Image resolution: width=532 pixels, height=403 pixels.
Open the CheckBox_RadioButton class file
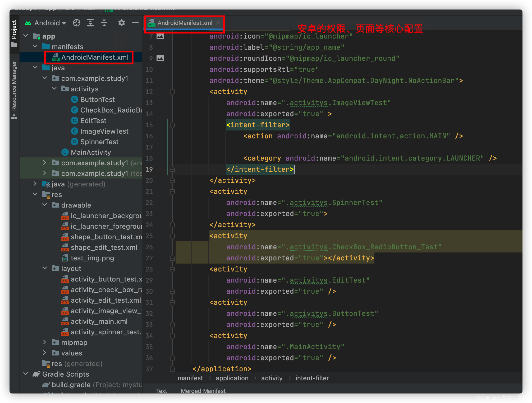click(107, 110)
